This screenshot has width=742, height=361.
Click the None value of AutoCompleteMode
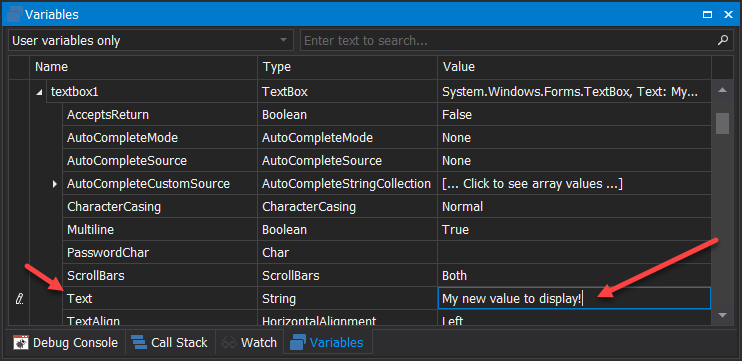pos(456,138)
